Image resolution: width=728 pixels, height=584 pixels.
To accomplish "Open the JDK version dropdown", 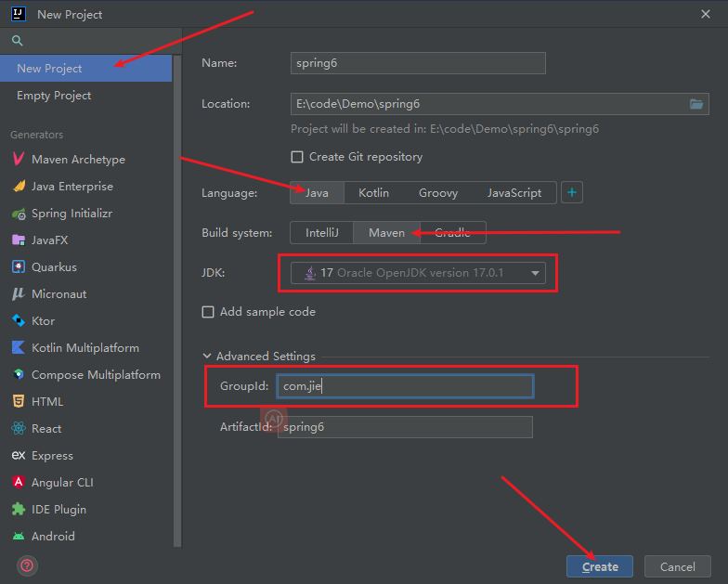I will coord(418,273).
